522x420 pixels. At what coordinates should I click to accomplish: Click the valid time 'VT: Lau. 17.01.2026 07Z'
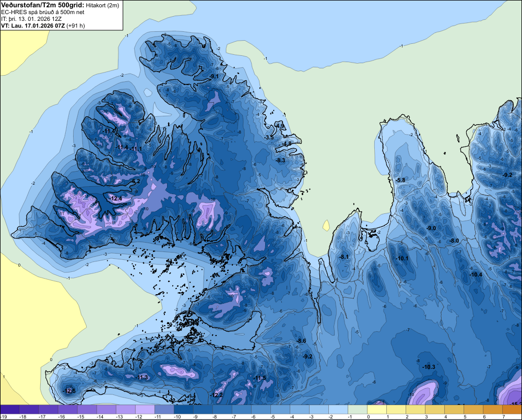point(33,26)
